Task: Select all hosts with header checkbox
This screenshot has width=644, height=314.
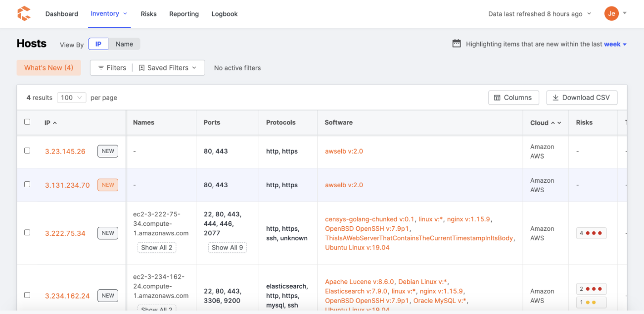Action: coord(27,122)
